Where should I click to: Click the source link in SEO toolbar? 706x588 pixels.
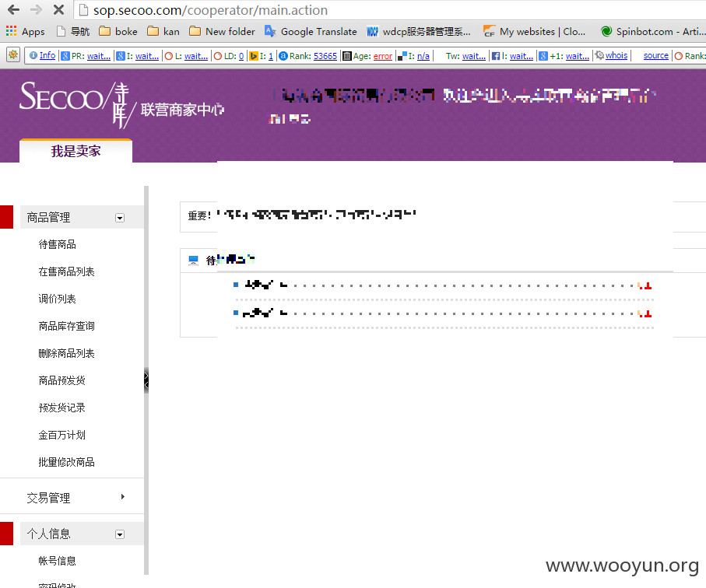click(656, 55)
